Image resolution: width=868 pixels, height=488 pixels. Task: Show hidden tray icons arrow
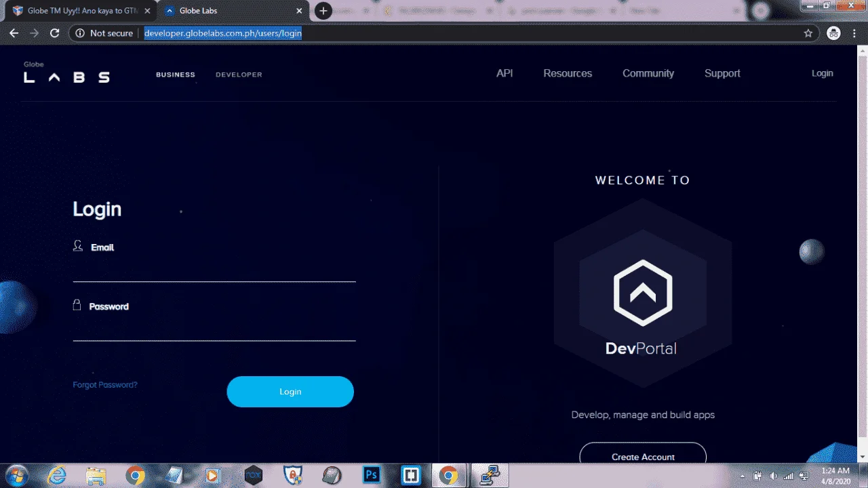pos(743,476)
